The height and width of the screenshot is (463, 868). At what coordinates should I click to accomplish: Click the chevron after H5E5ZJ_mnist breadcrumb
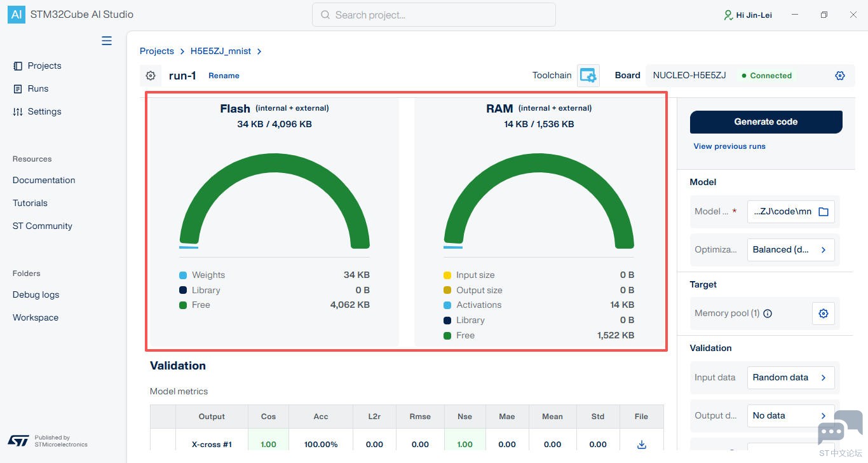(259, 51)
